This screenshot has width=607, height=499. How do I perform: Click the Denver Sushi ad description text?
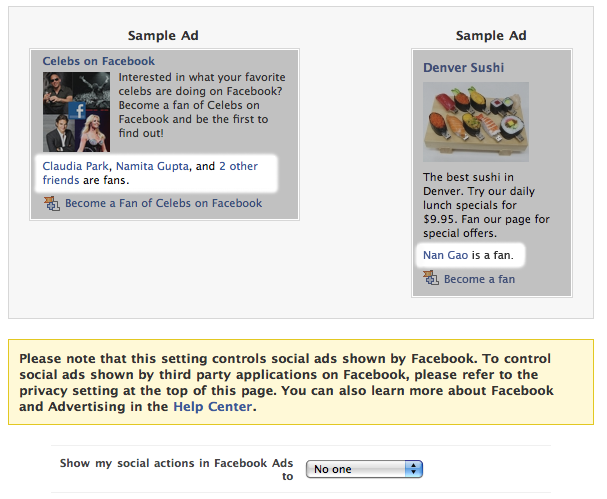486,205
